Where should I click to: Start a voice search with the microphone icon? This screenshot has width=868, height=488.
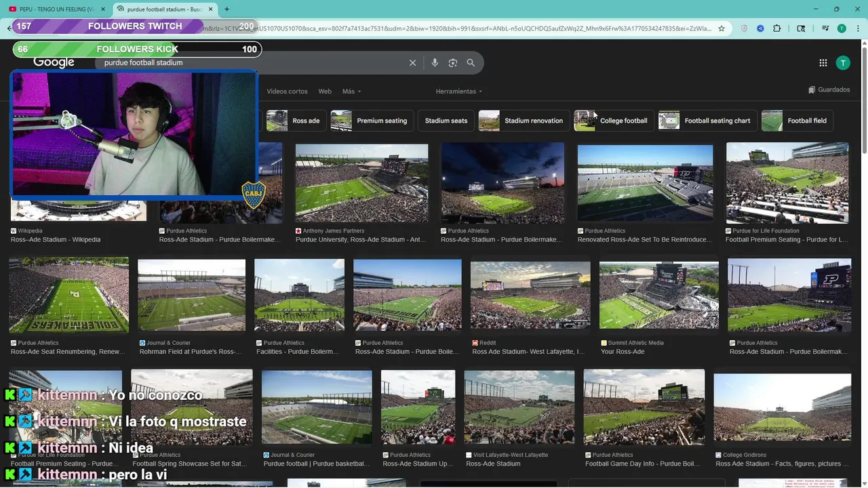(x=435, y=62)
